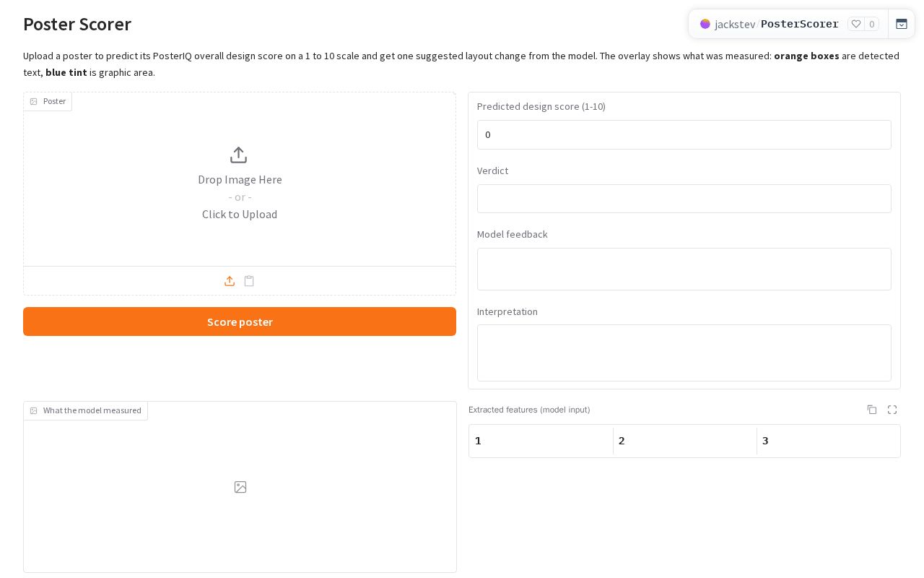
Task: Select the upload file source icon
Action: pos(230,281)
